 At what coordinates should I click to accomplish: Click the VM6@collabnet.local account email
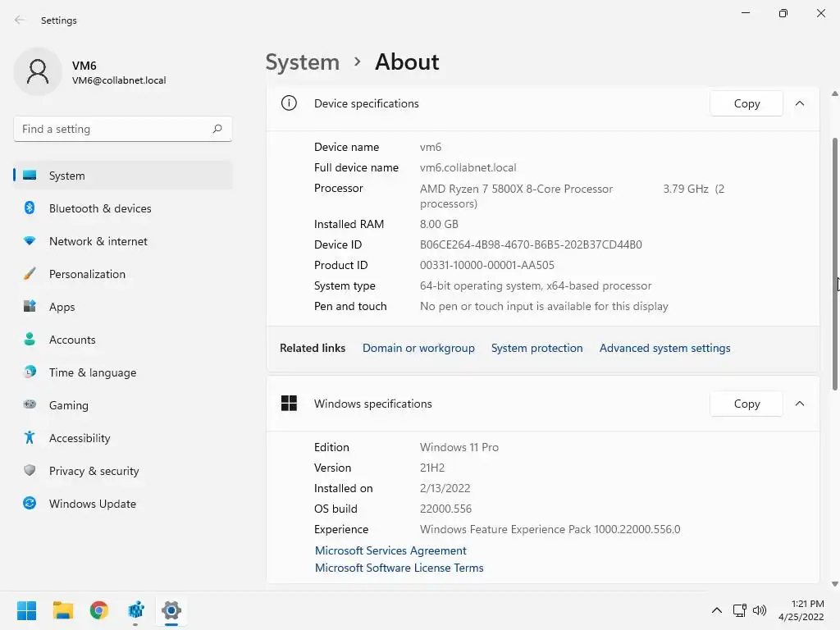click(119, 80)
